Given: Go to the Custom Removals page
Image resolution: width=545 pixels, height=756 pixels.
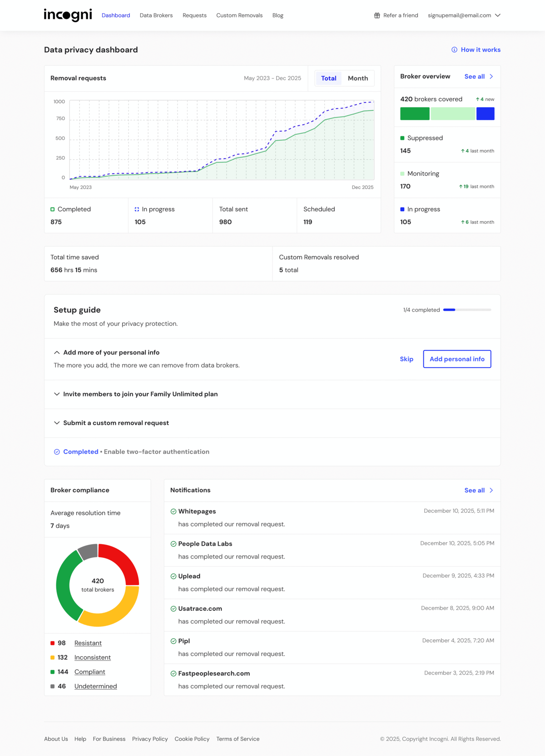Looking at the screenshot, I should [x=239, y=15].
